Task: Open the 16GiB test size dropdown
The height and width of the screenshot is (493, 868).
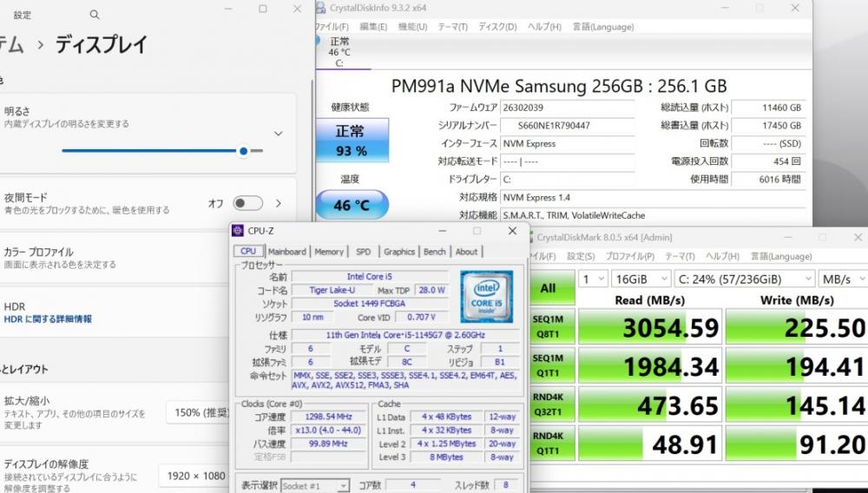Action: click(x=640, y=279)
